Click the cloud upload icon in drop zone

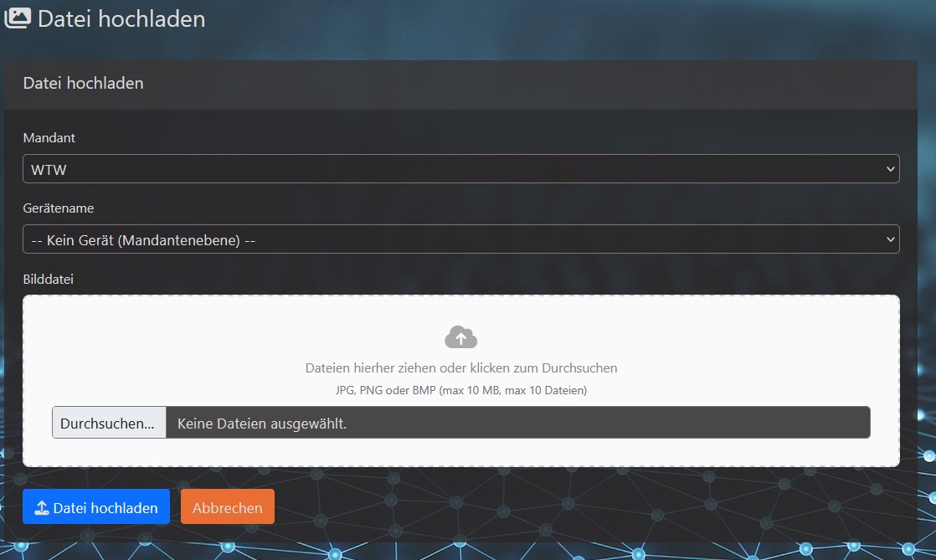pos(460,337)
